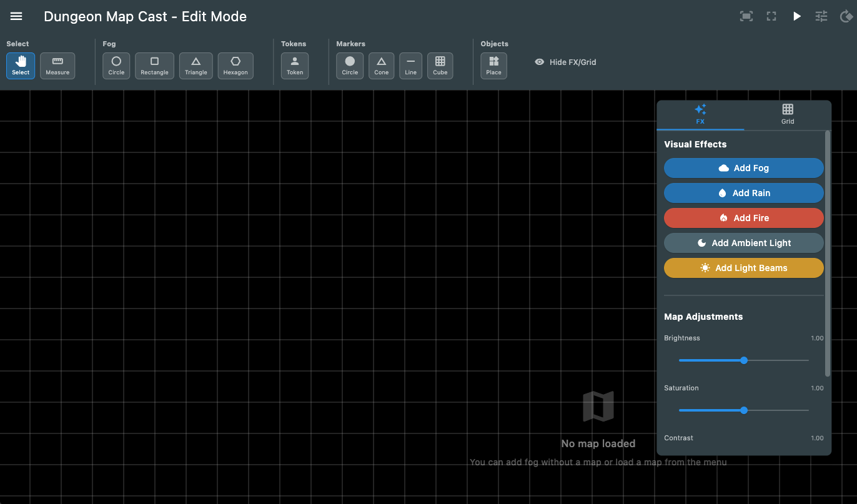Open the hamburger menu
857x504 pixels.
(16, 16)
